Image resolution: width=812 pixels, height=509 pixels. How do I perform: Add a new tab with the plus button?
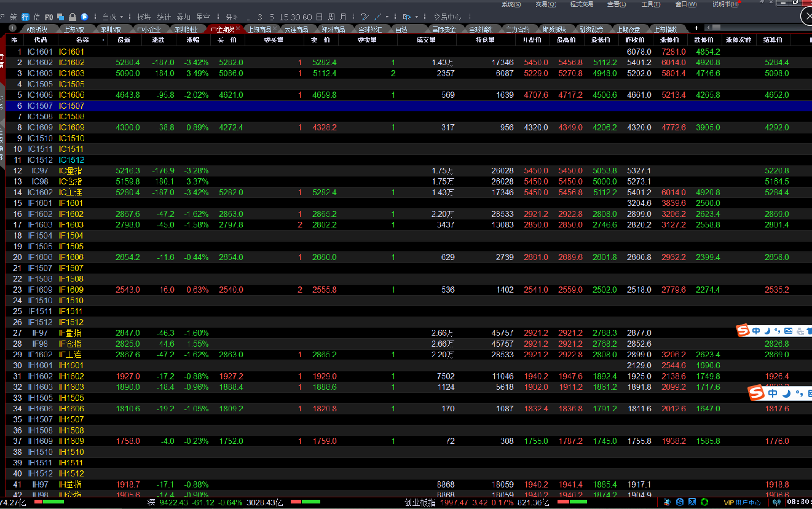[x=696, y=28]
